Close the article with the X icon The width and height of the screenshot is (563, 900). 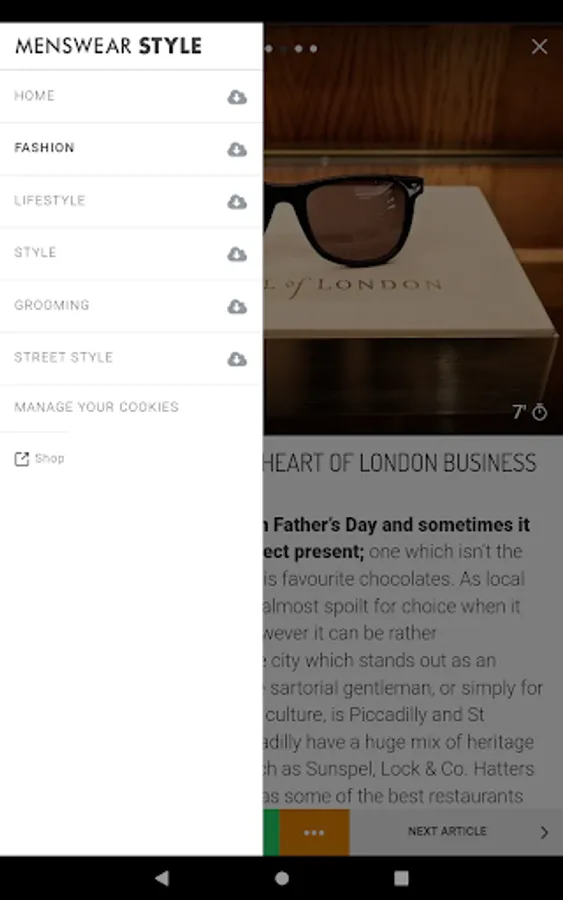[x=539, y=46]
